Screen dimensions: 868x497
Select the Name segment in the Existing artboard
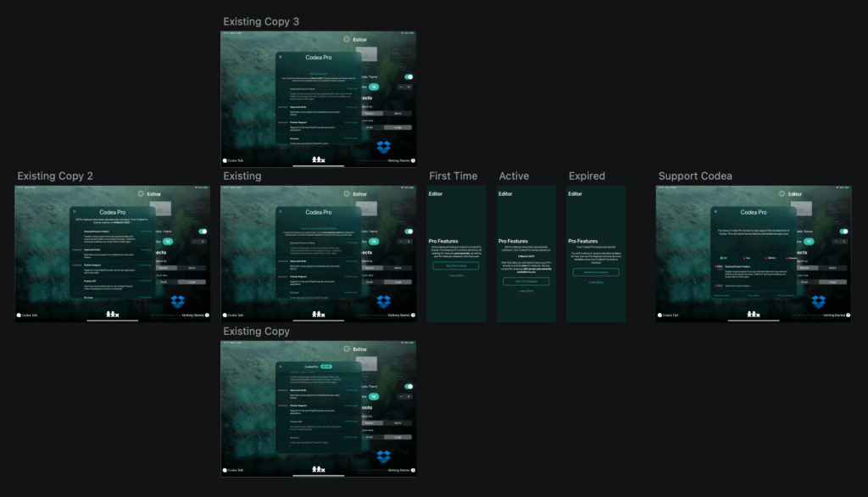398,268
